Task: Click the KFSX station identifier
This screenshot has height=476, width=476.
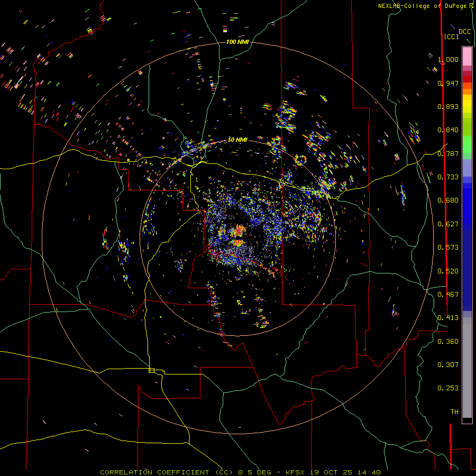Action: click(x=295, y=472)
